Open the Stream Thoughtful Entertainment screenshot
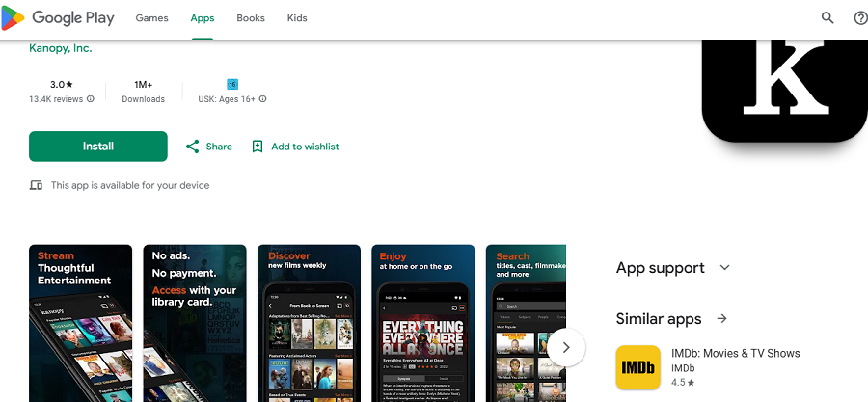868x402 pixels. [x=81, y=324]
